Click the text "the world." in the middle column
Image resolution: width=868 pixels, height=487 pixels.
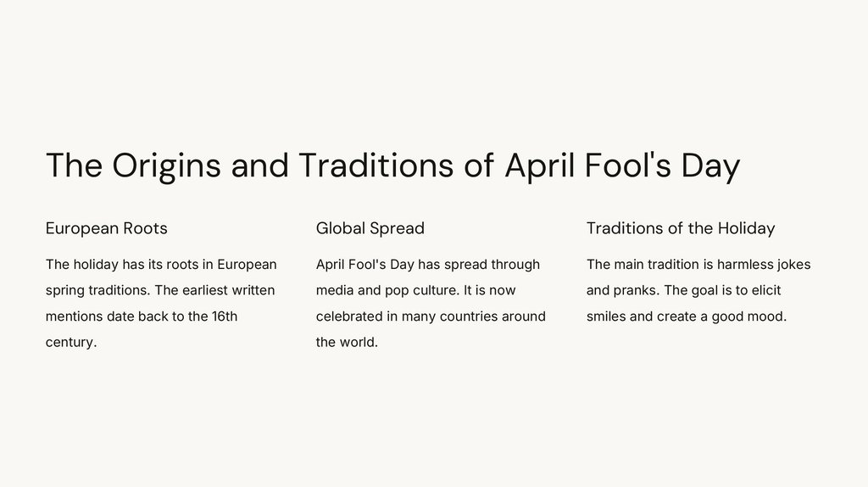[347, 343]
